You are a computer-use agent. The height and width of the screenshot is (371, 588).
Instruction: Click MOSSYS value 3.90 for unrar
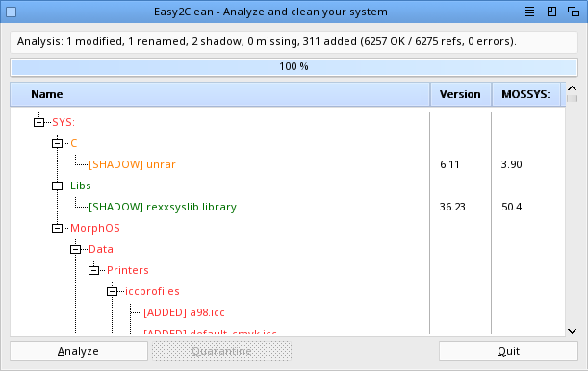tap(512, 164)
